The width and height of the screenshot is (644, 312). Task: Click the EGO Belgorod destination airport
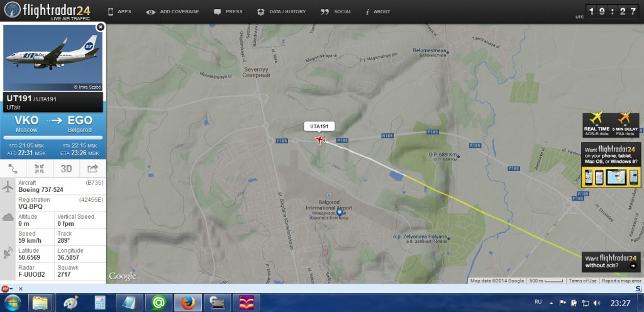(x=80, y=123)
